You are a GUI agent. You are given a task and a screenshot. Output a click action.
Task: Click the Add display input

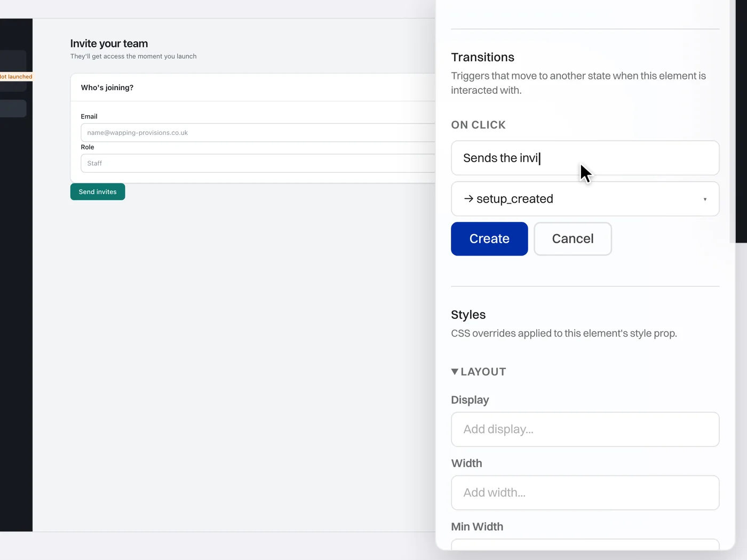(x=585, y=429)
